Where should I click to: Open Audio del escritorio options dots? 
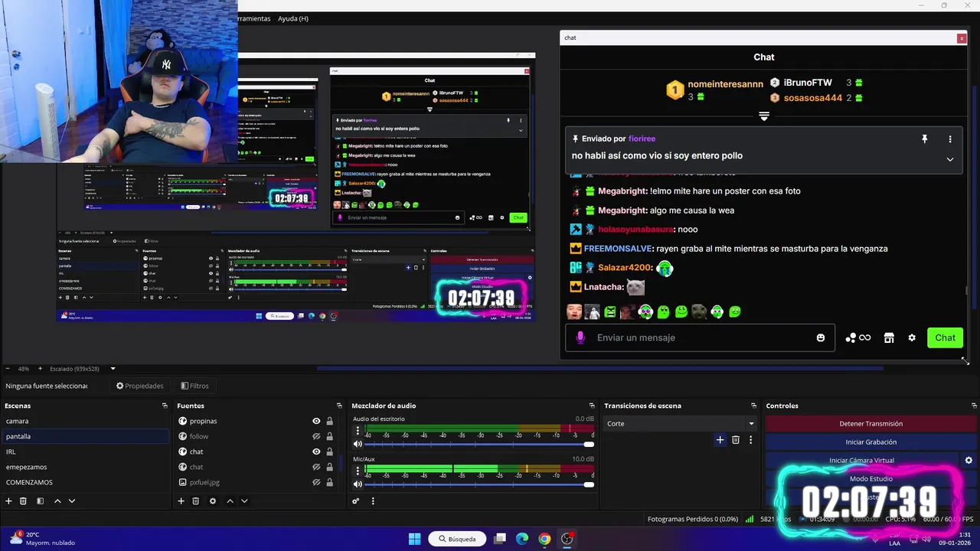[x=357, y=431]
